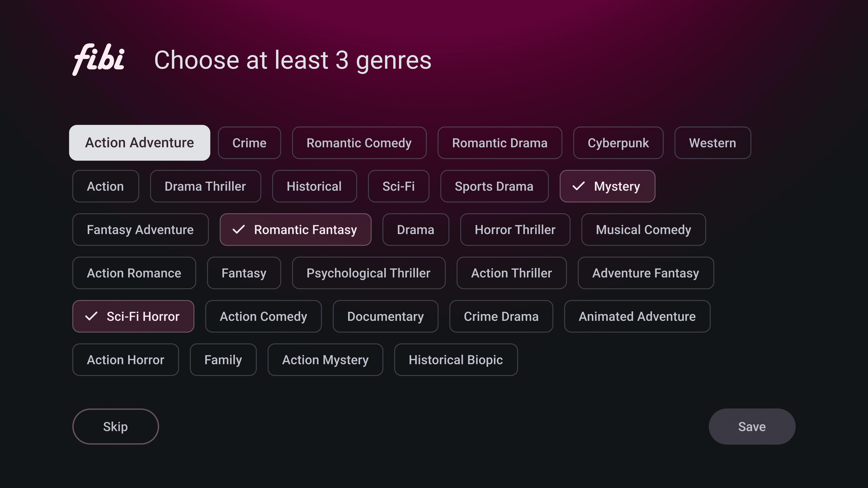Screen dimensions: 868x488
Task: Choose the Historical genre
Action: pos(314,186)
